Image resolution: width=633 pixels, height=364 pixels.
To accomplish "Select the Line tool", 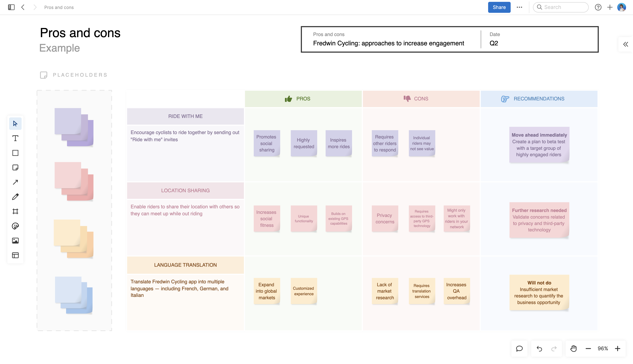I will [15, 182].
